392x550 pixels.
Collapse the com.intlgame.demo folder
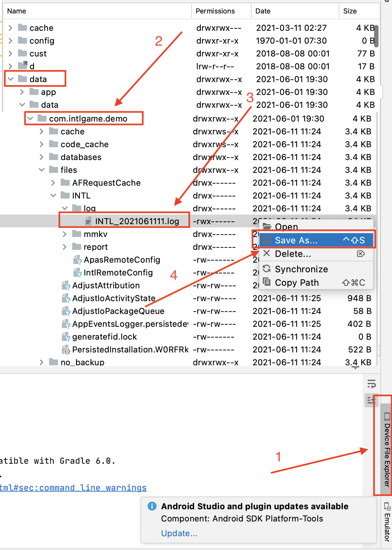pos(30,119)
